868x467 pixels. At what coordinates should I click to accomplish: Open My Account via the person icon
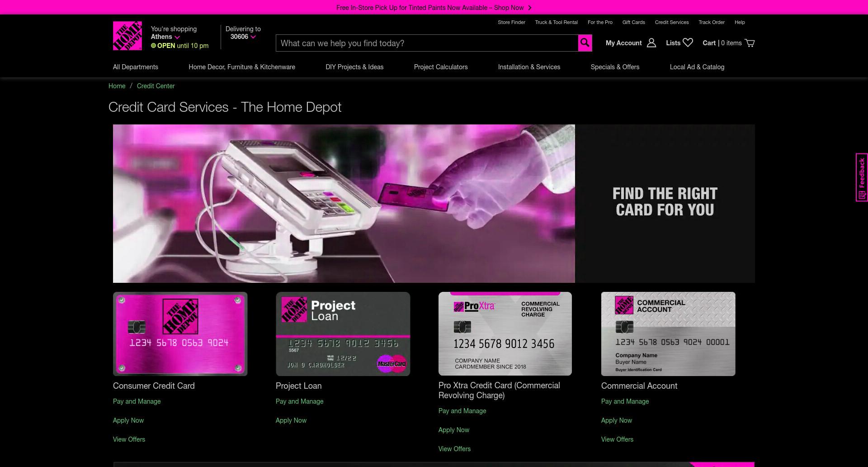651,43
